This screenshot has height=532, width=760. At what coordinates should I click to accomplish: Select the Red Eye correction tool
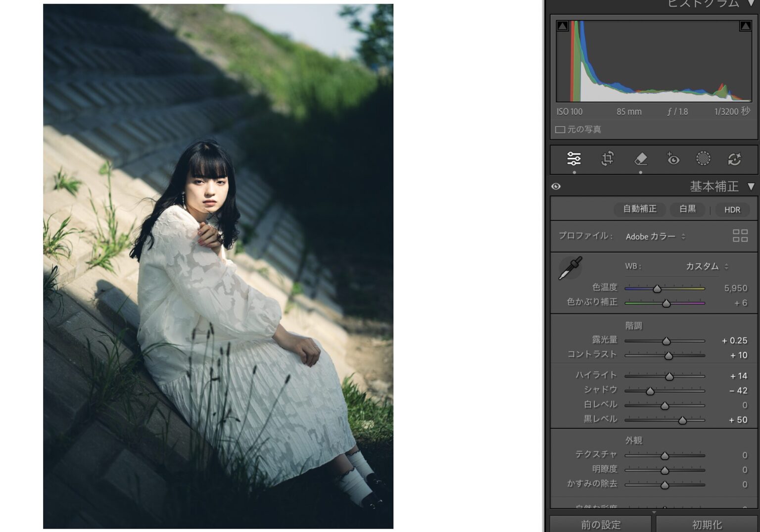[672, 159]
